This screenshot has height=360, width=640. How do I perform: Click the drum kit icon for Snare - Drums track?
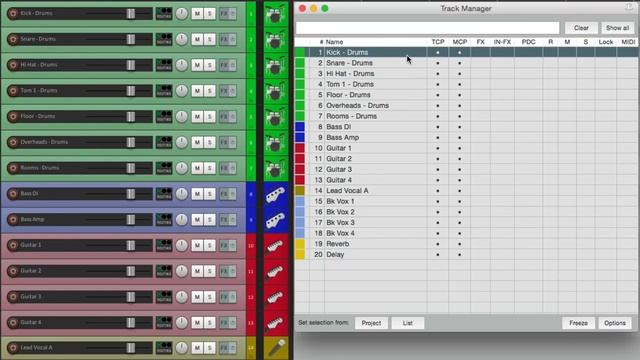tap(275, 40)
